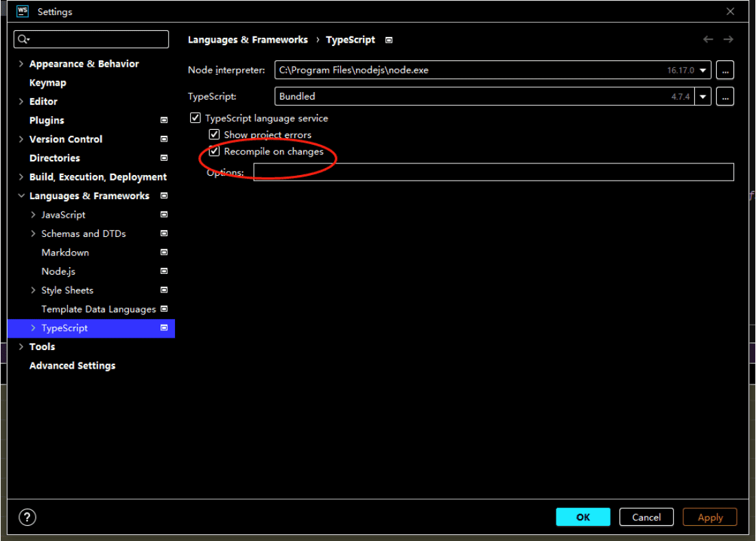Expand Build, Execution, Deployment section
The image size is (756, 541).
point(21,176)
